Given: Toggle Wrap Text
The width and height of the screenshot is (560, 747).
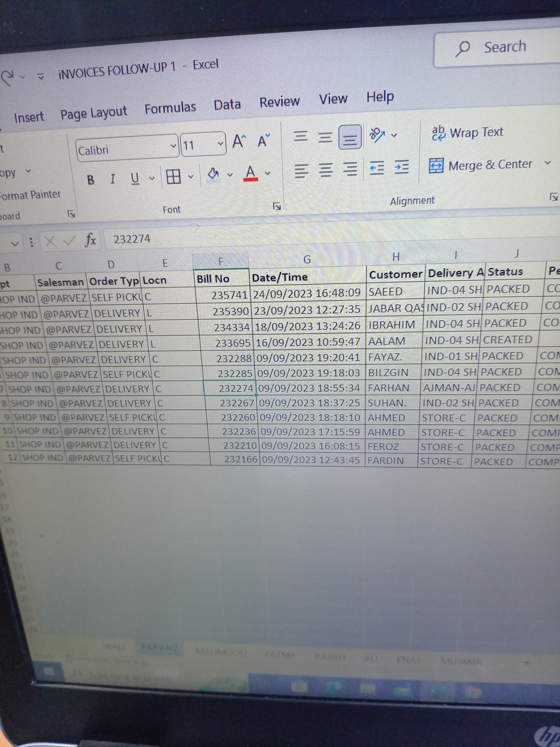Looking at the screenshot, I should point(468,133).
